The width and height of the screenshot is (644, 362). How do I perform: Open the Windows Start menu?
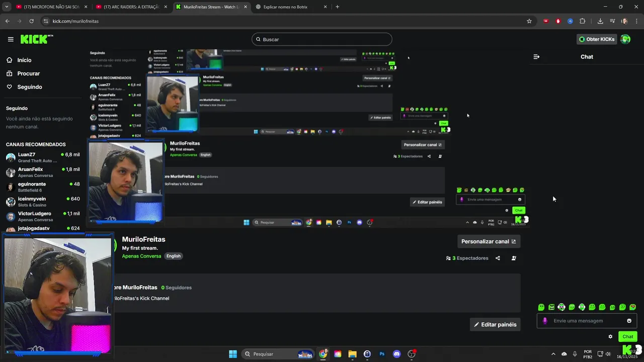click(x=233, y=354)
